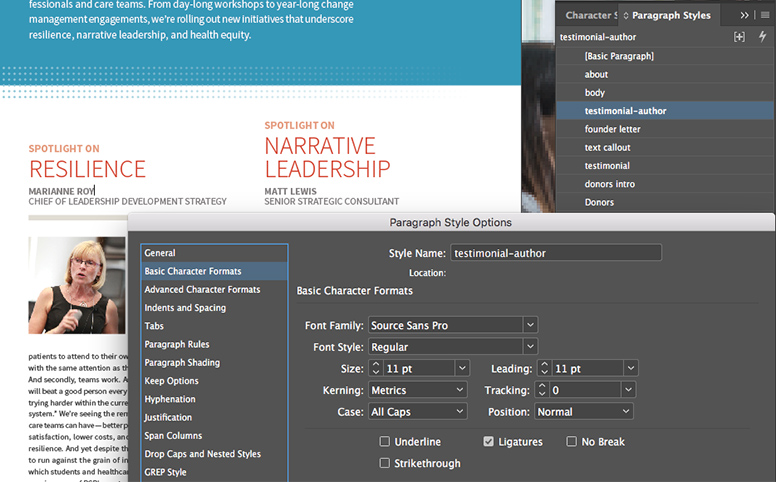Open the Tabs category
776x482 pixels.
(x=214, y=326)
